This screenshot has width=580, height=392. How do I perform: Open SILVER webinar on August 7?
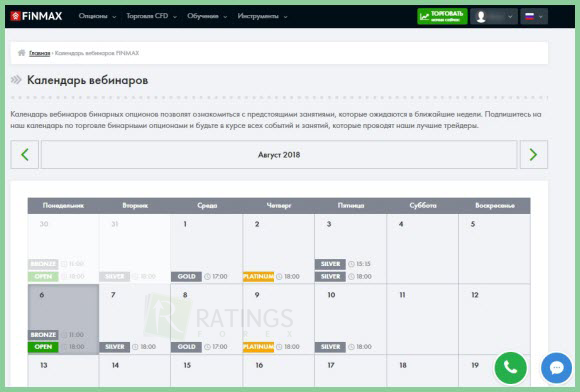click(x=115, y=347)
